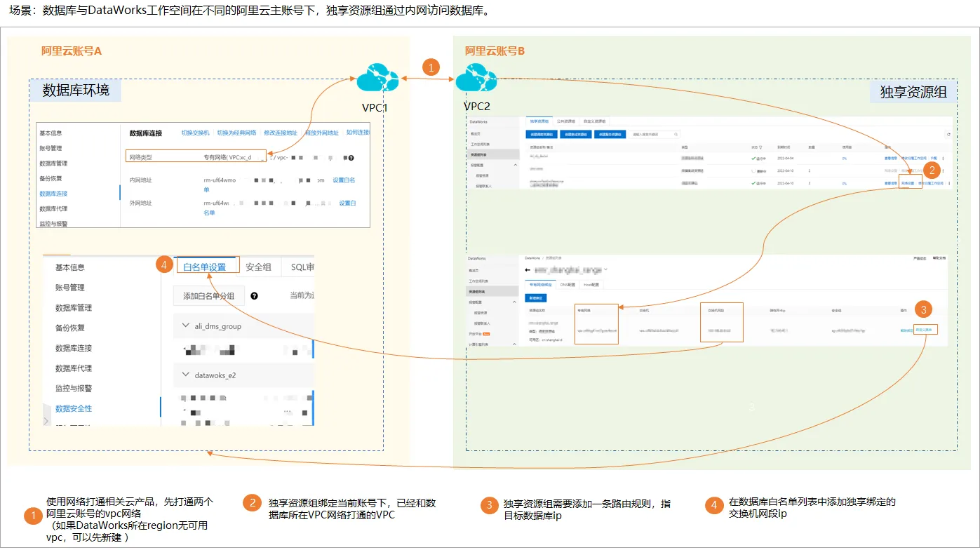Click blue 新增绑定 button
Screen dimensions: 980x550
[536, 298]
